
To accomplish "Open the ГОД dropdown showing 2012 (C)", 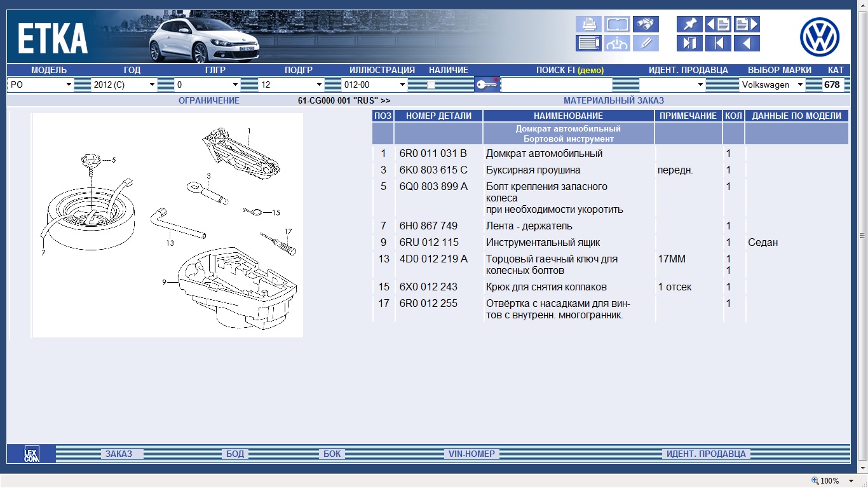I will (x=123, y=85).
